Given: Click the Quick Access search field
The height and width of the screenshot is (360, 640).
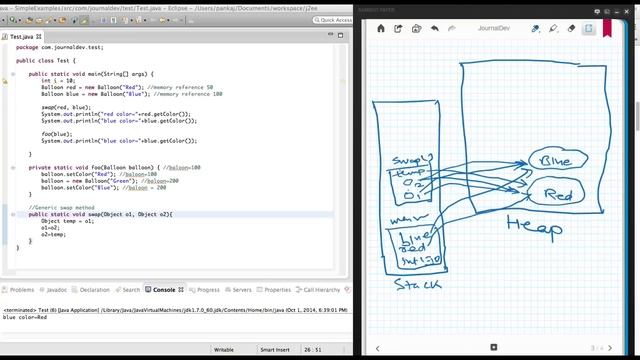Looking at the screenshot, I should [333, 20].
